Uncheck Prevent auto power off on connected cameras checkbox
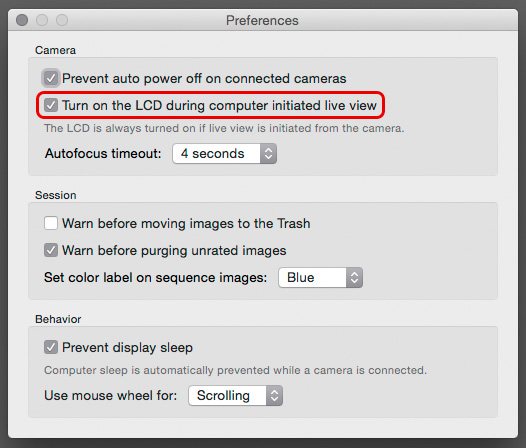The image size is (526, 448). pos(51,79)
